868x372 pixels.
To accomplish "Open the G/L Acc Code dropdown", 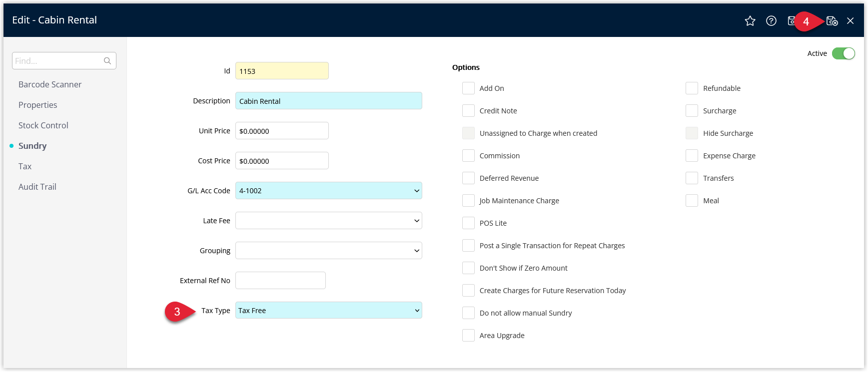I will 329,191.
